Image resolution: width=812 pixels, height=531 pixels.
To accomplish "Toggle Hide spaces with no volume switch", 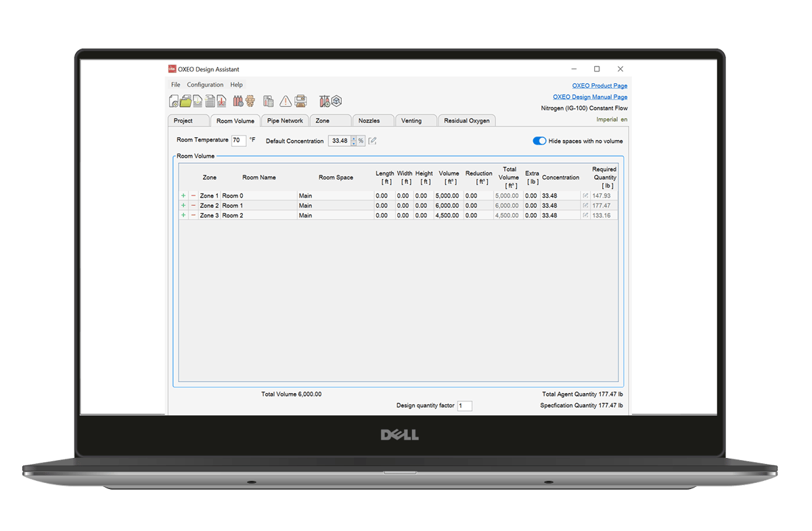I will coord(539,141).
